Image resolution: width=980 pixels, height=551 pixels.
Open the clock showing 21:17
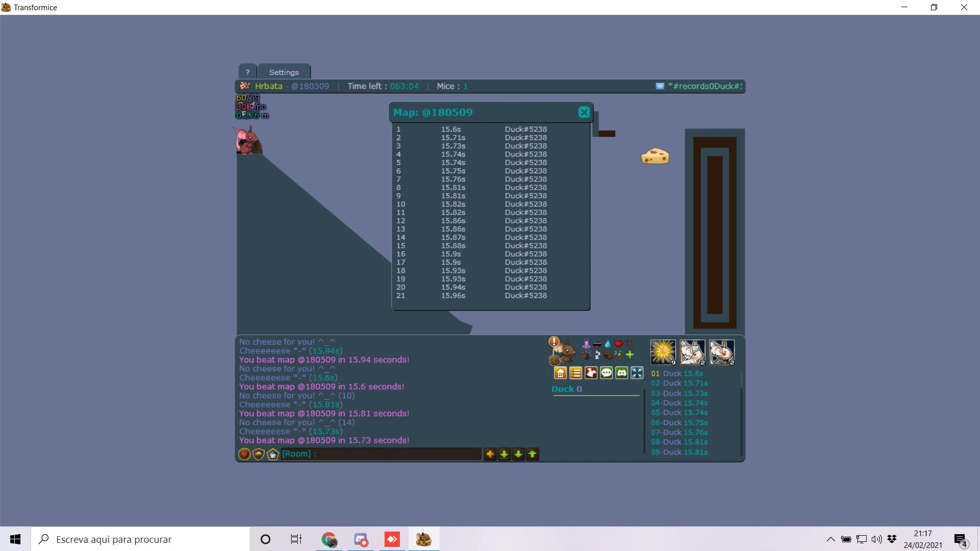point(923,539)
